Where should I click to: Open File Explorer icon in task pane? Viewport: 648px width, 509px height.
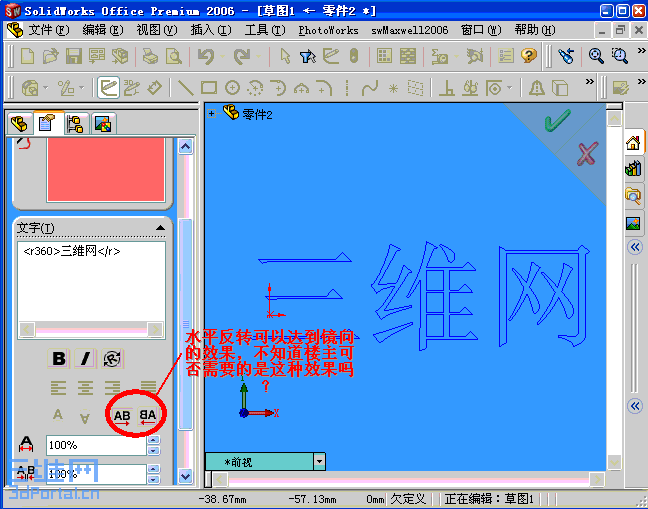(633, 195)
